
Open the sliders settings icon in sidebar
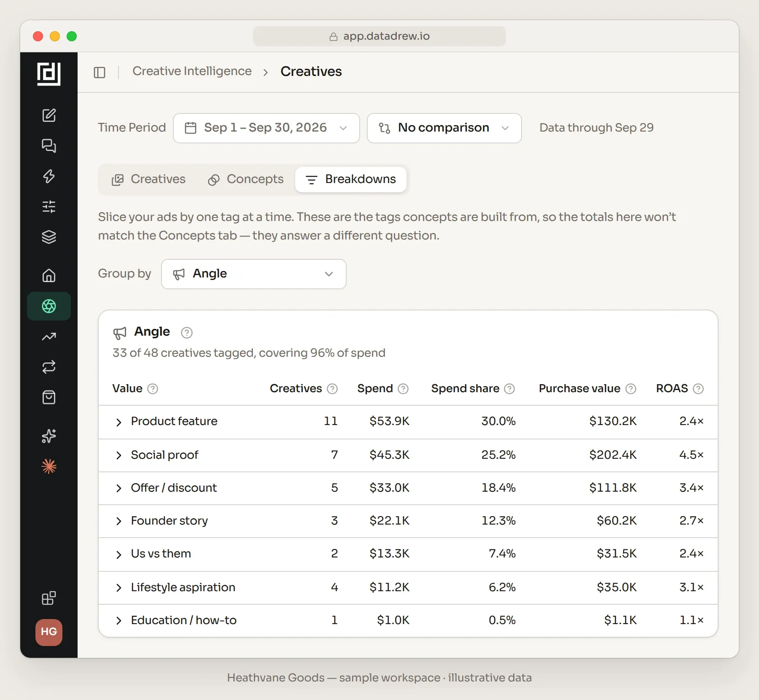[49, 207]
